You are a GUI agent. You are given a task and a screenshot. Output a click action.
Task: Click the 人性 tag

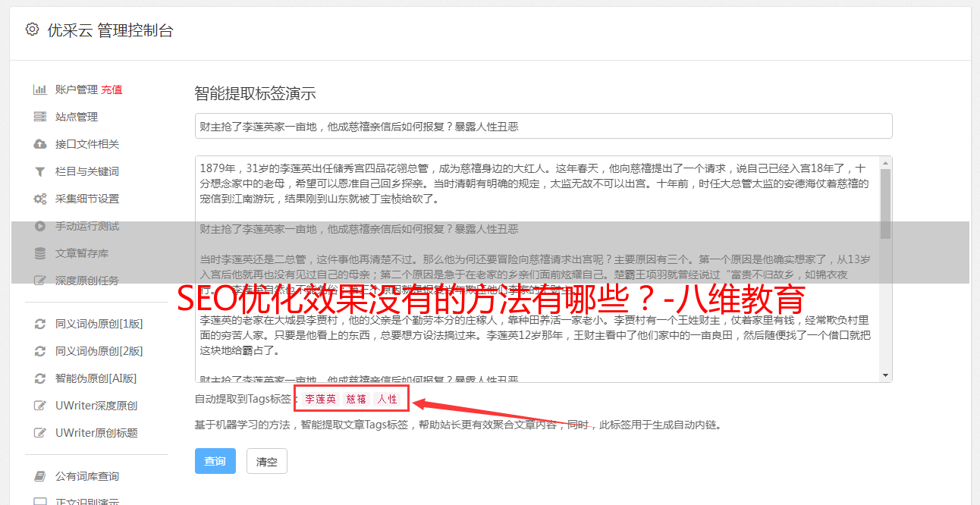(387, 399)
